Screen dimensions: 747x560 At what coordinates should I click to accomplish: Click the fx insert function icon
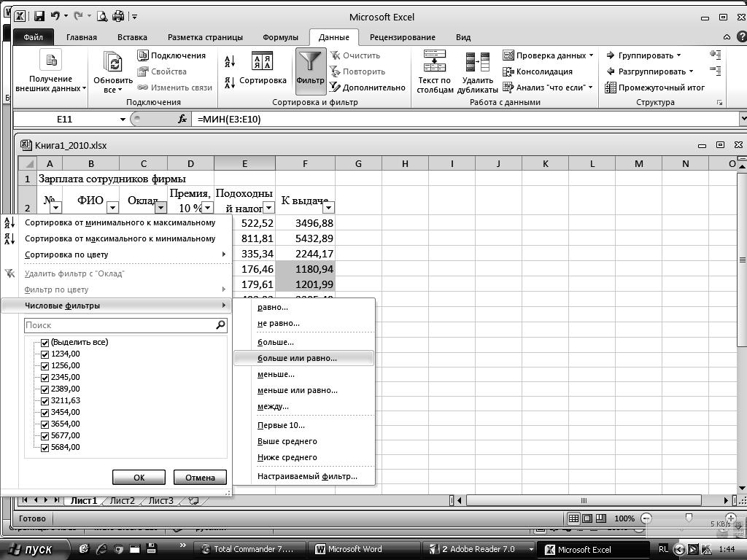point(182,119)
